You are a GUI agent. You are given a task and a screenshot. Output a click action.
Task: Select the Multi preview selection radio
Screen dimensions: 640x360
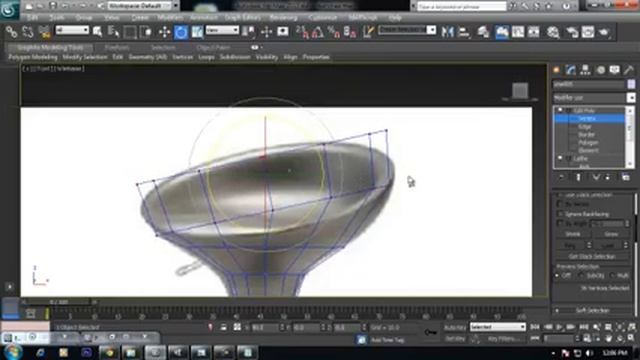pyautogui.click(x=612, y=276)
